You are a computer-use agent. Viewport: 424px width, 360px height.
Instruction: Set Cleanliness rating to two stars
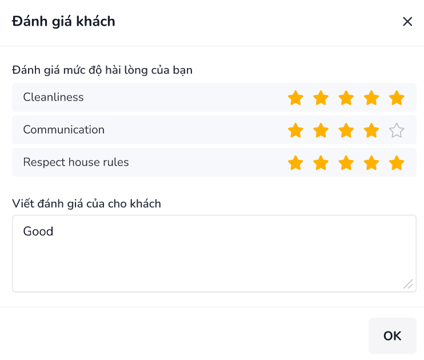tap(321, 98)
